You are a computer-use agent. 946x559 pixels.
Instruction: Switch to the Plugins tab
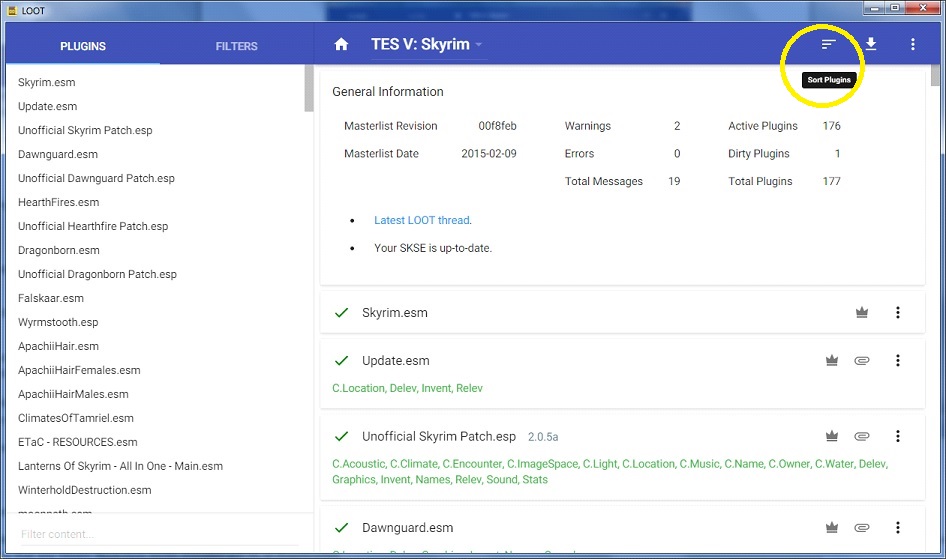[83, 46]
